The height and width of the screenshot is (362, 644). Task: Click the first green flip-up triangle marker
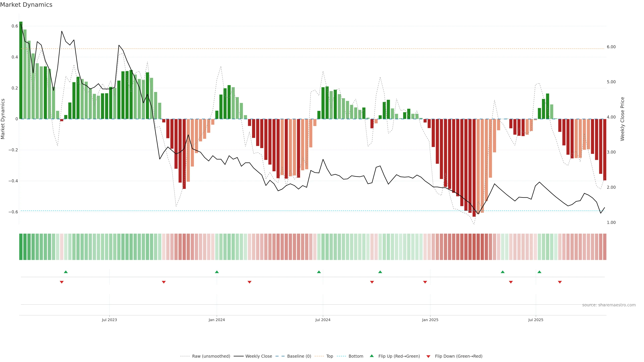(66, 272)
